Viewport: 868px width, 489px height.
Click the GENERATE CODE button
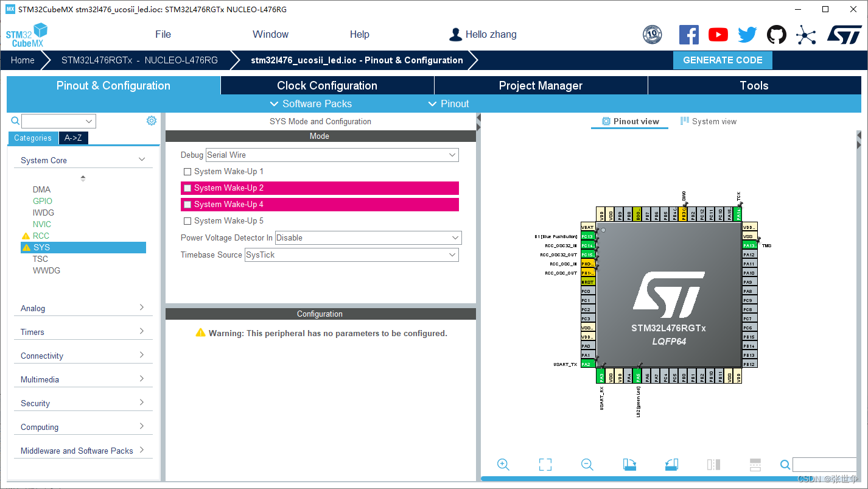[x=723, y=60]
